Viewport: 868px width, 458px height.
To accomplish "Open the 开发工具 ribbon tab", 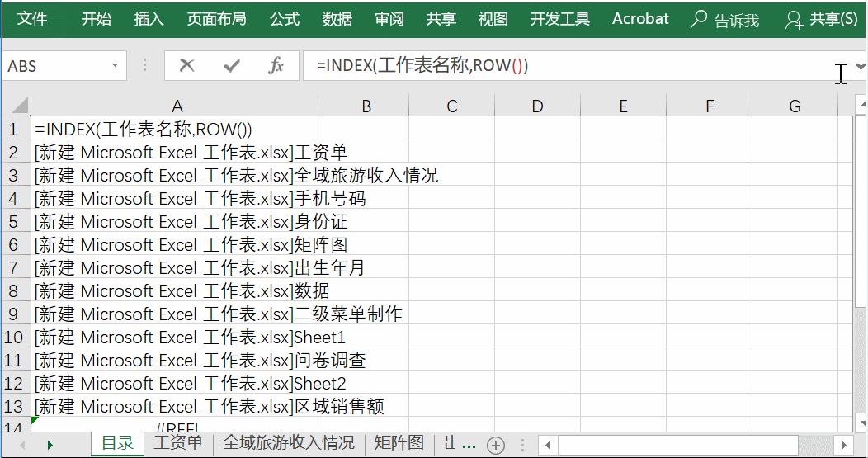I will (x=560, y=19).
